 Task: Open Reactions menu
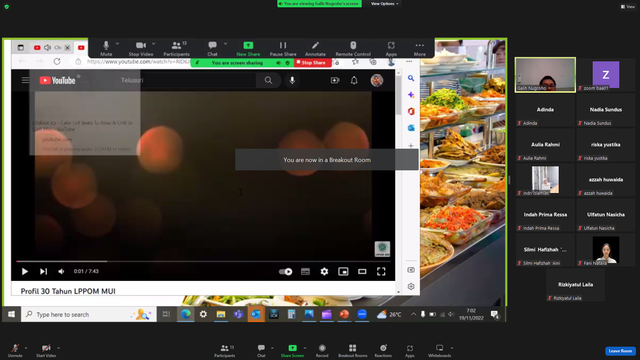(x=383, y=350)
